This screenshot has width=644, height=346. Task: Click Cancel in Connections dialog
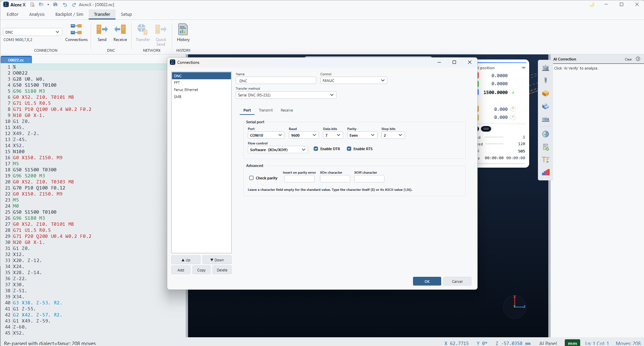[x=457, y=281]
